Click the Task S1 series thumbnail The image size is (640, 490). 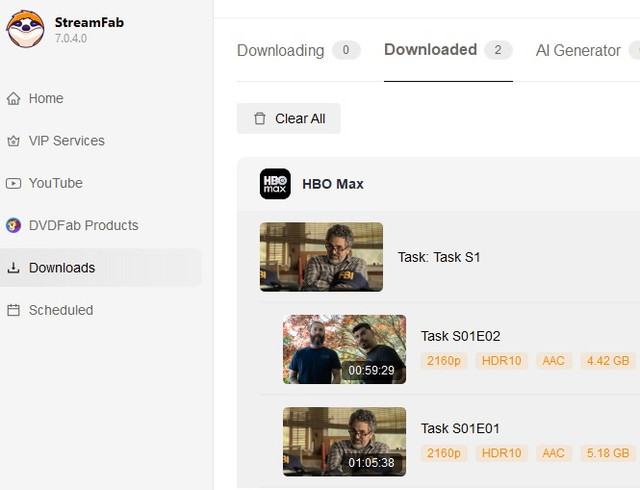[321, 257]
